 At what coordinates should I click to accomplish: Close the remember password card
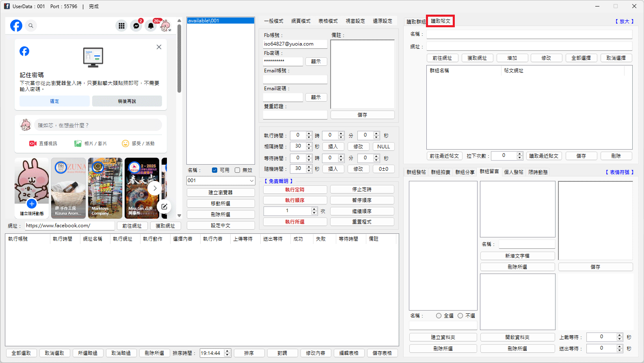point(159,47)
